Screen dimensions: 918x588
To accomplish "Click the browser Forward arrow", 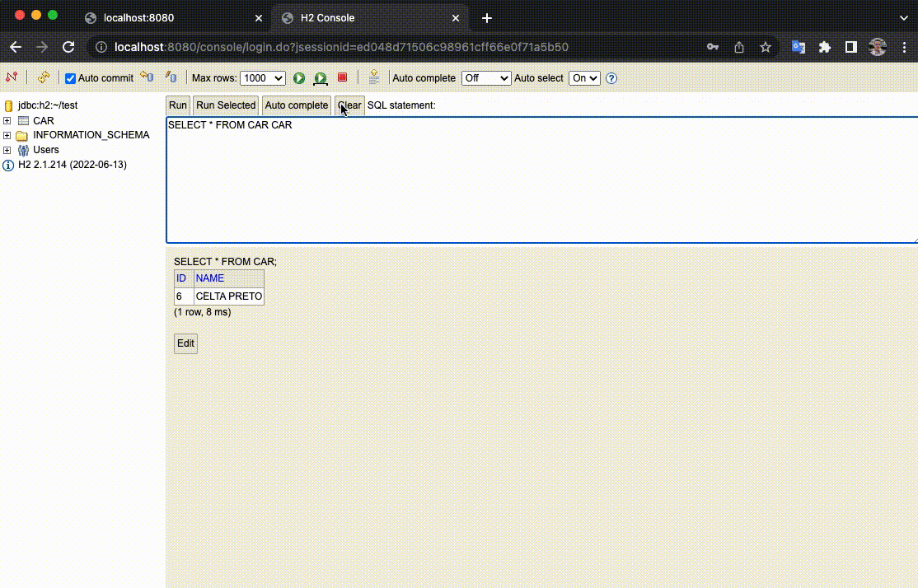I will (x=42, y=47).
